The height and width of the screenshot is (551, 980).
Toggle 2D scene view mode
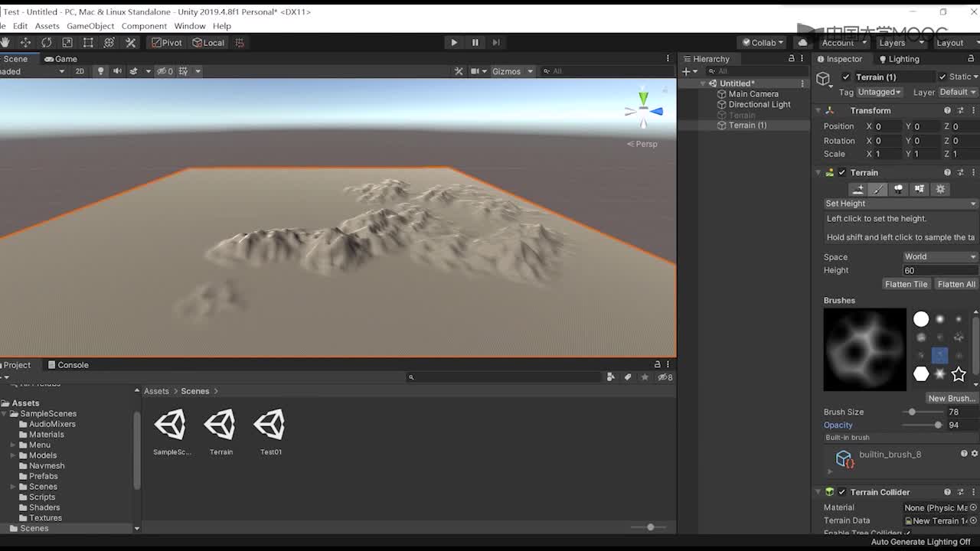tap(80, 71)
